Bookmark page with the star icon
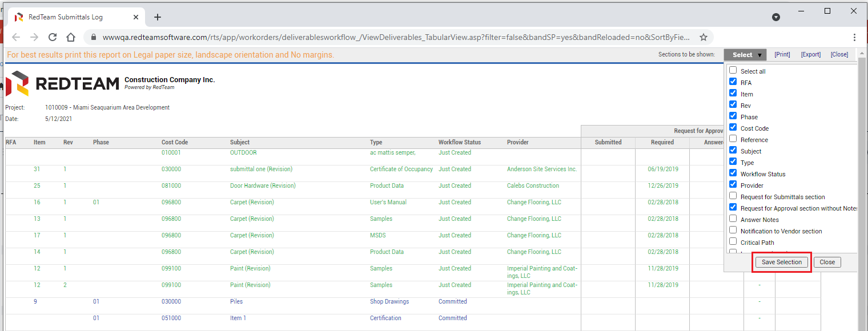This screenshot has width=868, height=331. [x=704, y=37]
